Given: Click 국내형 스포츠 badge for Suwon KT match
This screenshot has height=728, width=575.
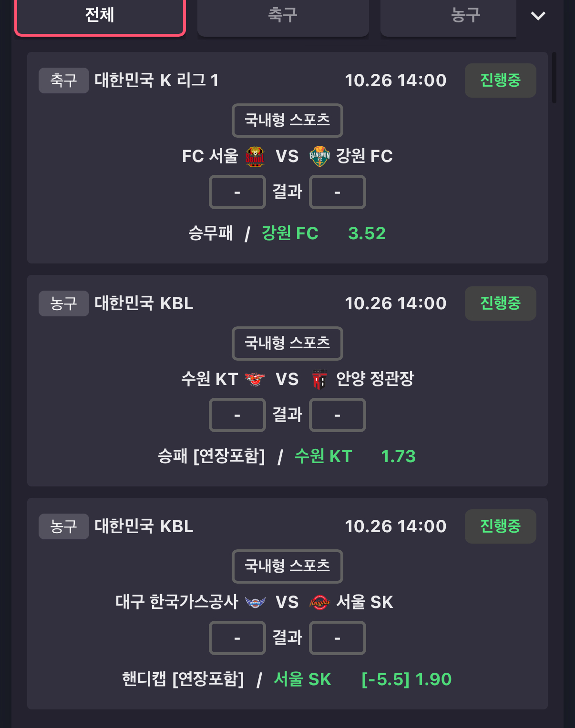Looking at the screenshot, I should 287,343.
